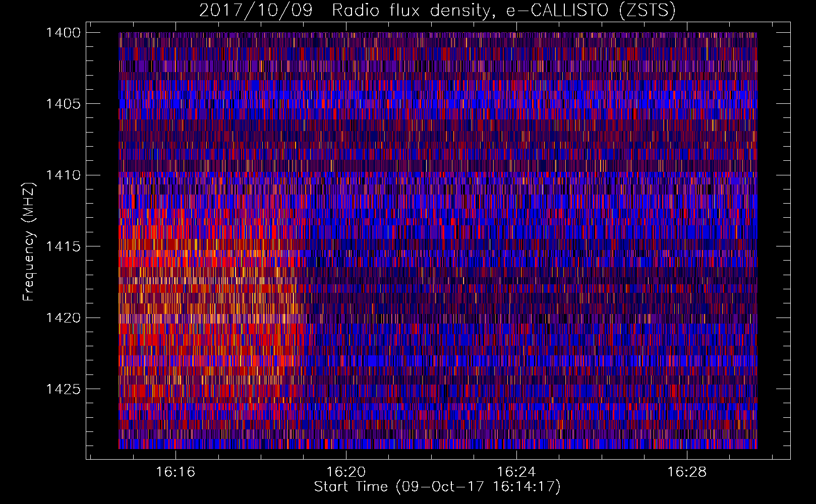
Task: Click the 16:28 time tick label
Action: [x=687, y=472]
